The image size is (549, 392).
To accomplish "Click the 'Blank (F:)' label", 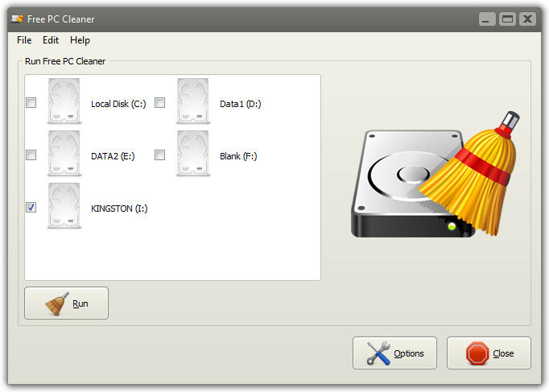I will point(238,156).
